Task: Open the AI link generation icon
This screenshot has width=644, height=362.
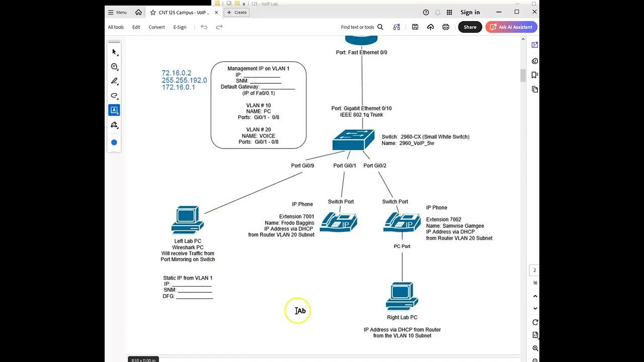Action: [396, 27]
